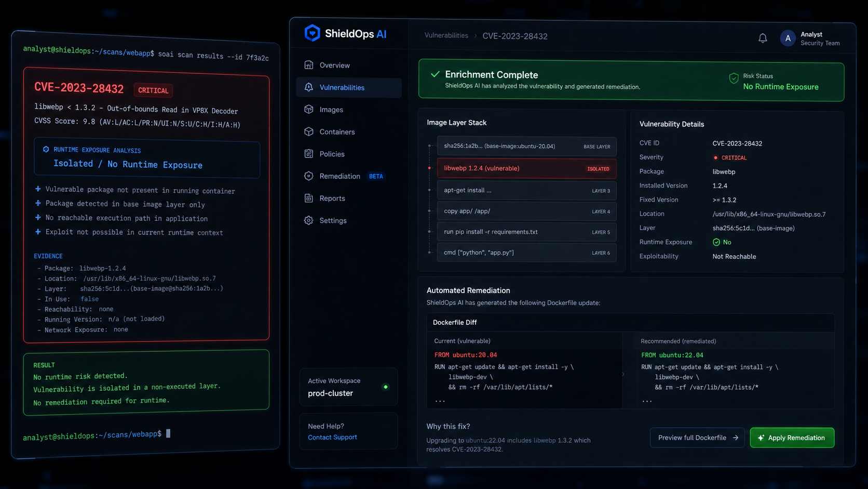The height and width of the screenshot is (489, 868).
Task: Click the Containers box icon
Action: click(x=309, y=131)
